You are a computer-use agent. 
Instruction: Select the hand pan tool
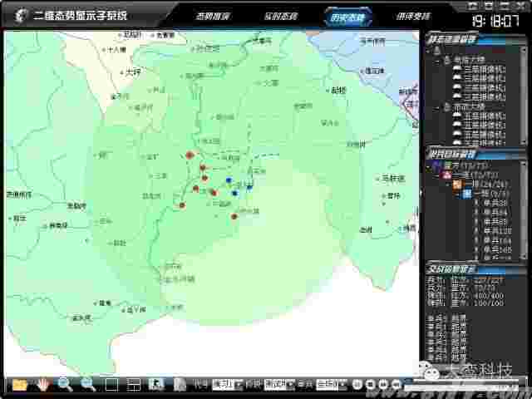pyautogui.click(x=42, y=384)
